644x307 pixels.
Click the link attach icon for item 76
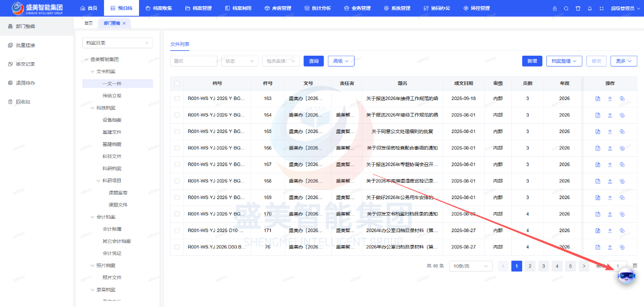622,247
